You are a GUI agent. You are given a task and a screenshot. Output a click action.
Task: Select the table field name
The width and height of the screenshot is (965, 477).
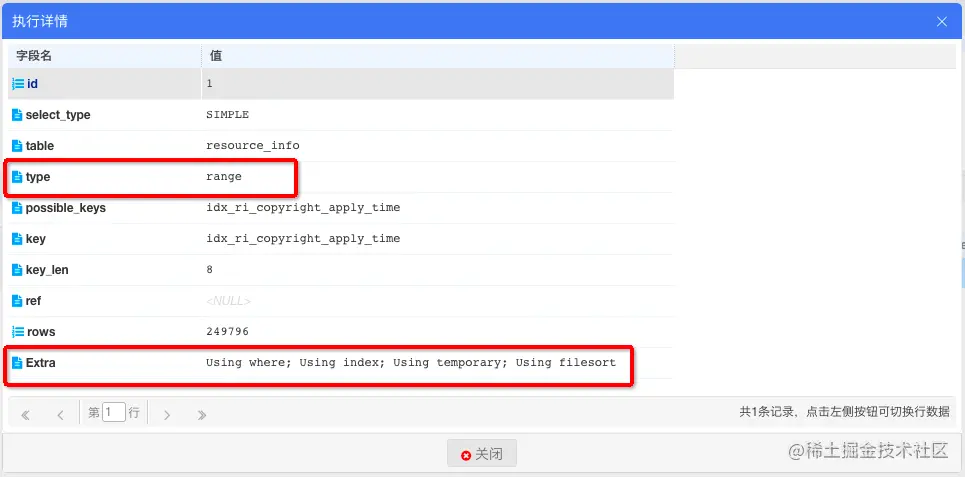pyautogui.click(x=39, y=146)
